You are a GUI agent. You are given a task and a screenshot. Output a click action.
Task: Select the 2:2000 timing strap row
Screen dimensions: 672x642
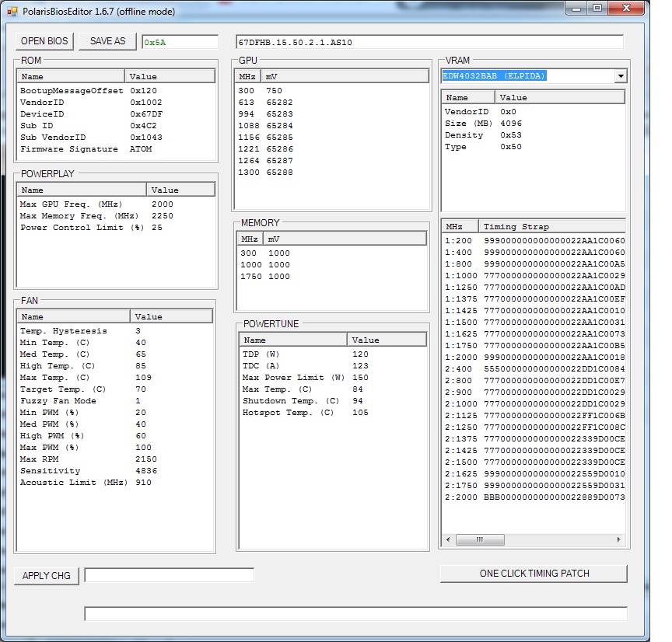534,497
